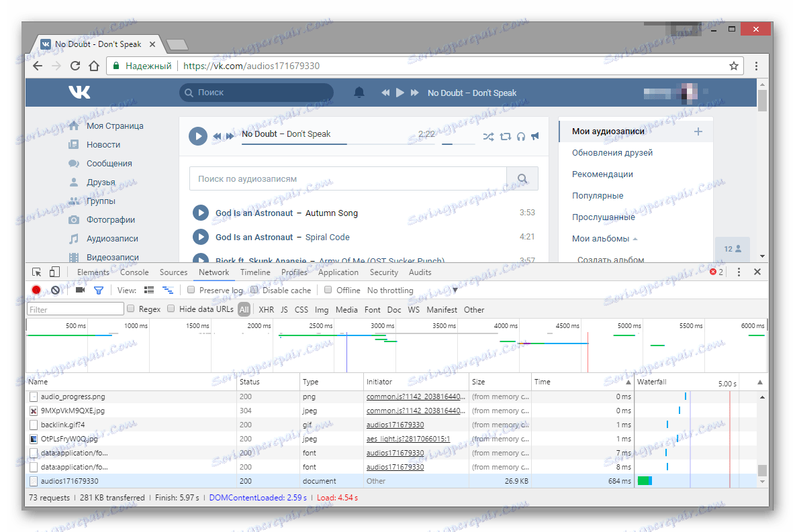Image resolution: width=795 pixels, height=532 pixels.
Task: Toggle the network filter funnel
Action: click(98, 290)
